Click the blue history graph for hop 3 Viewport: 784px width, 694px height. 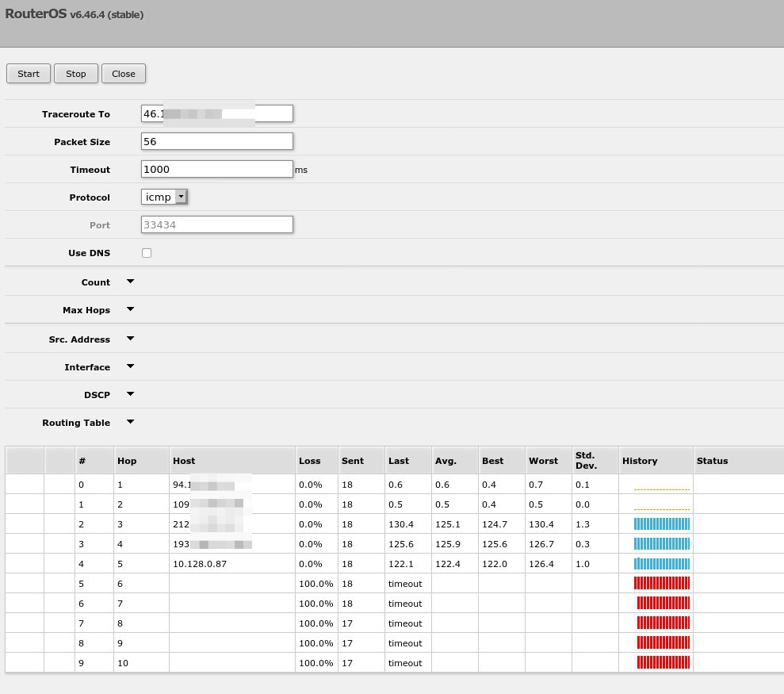[661, 524]
